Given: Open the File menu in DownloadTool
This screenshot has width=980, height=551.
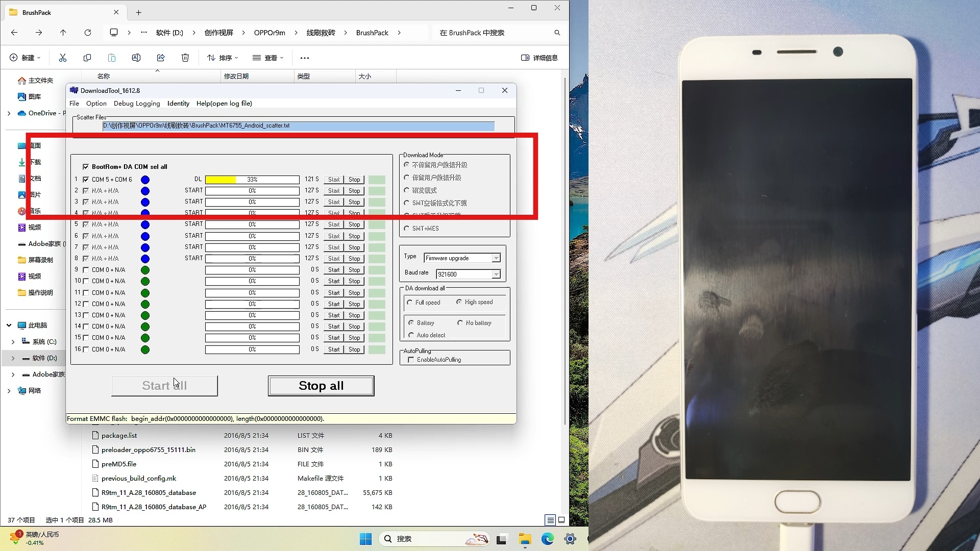Looking at the screenshot, I should 74,103.
